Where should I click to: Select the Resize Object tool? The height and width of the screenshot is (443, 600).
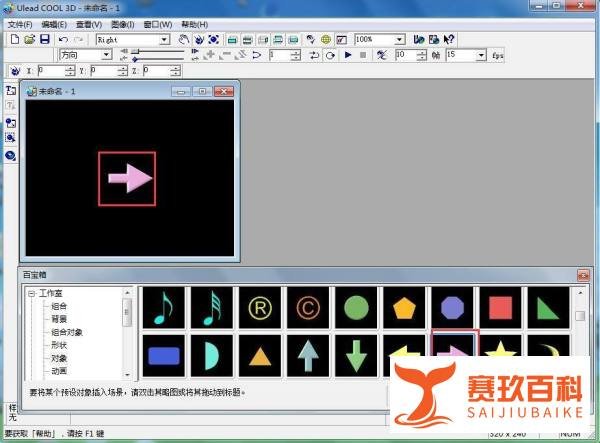[x=214, y=39]
